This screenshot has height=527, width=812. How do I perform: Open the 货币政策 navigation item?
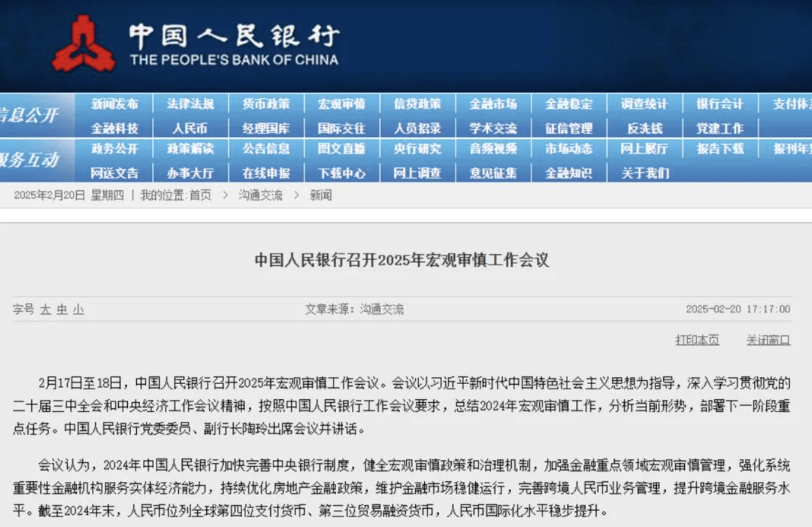(266, 104)
